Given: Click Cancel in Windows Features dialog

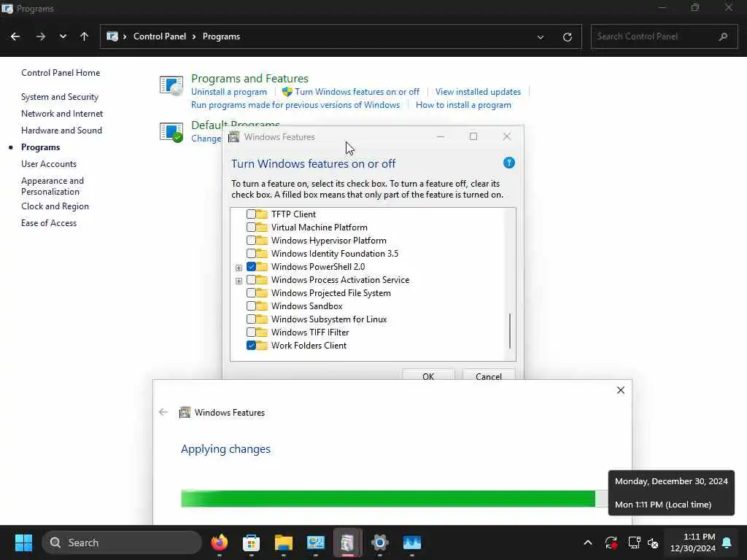Looking at the screenshot, I should 488,375.
